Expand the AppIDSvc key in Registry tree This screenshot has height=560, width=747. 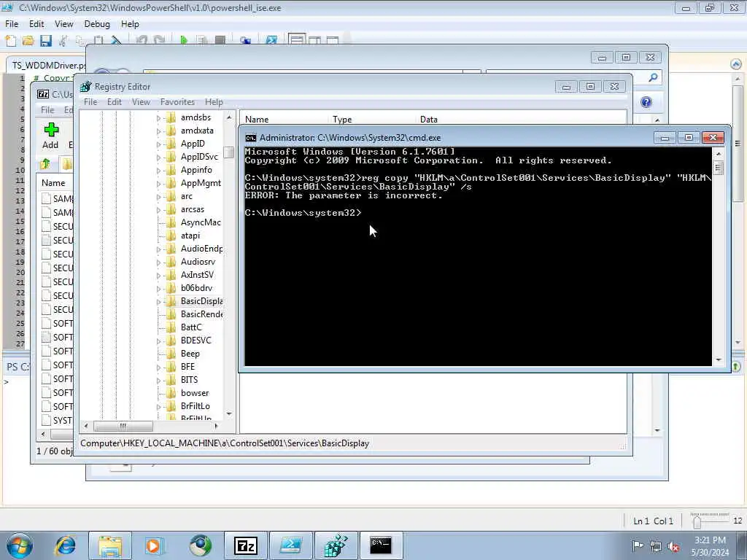[158, 157]
